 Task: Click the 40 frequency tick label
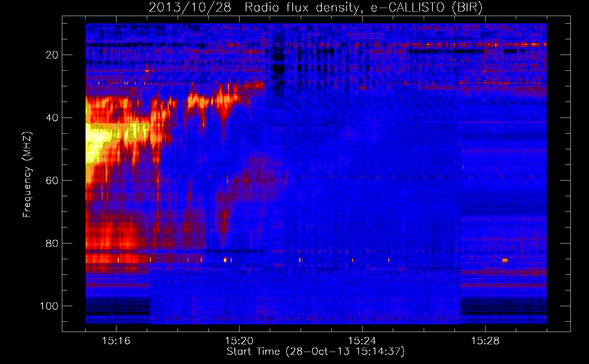52,118
